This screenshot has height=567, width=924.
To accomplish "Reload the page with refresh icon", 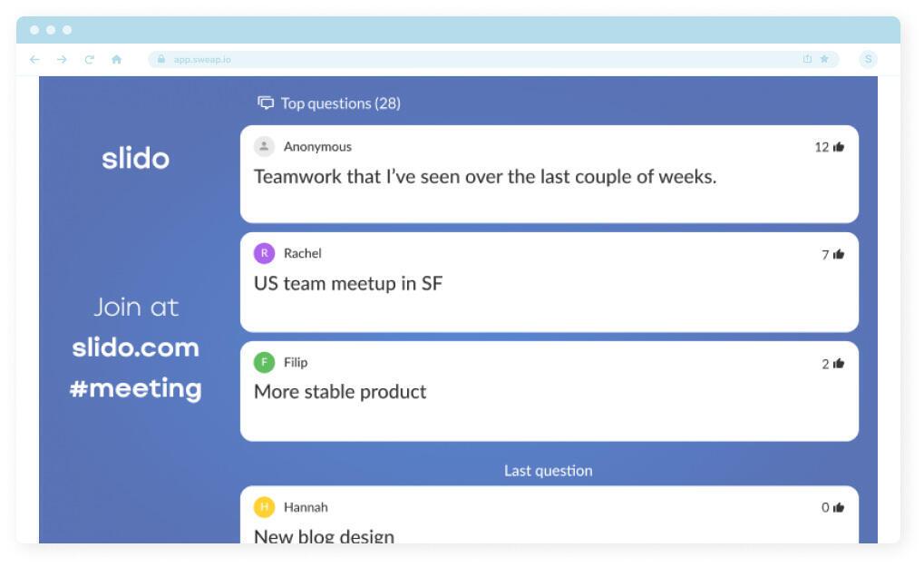I will click(x=89, y=60).
